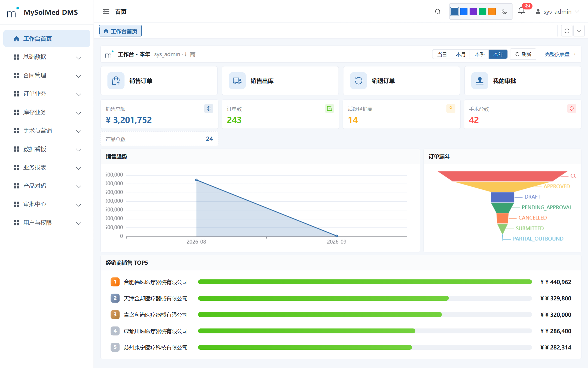Click DRAFT segment label in funnel

pos(532,197)
